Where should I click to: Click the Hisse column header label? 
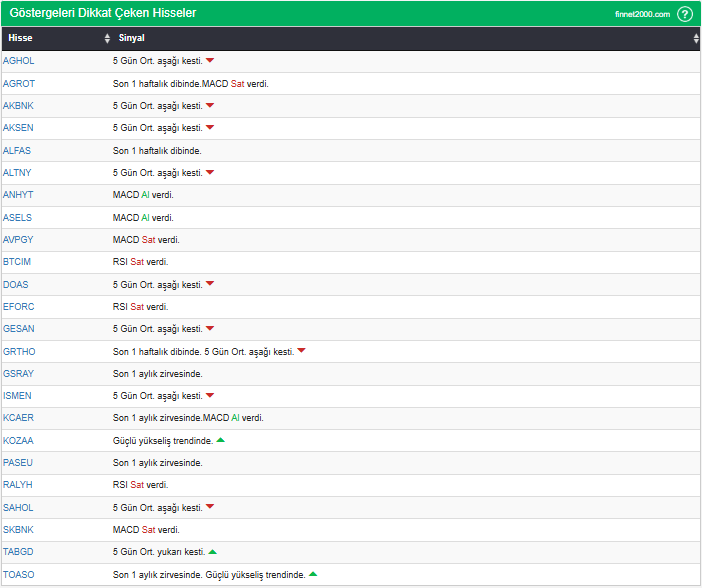(21, 38)
